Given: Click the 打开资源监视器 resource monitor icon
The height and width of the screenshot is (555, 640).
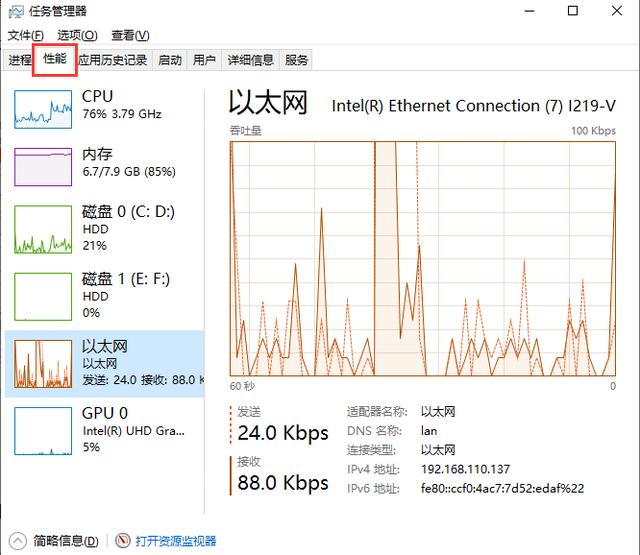Looking at the screenshot, I should pos(124,541).
